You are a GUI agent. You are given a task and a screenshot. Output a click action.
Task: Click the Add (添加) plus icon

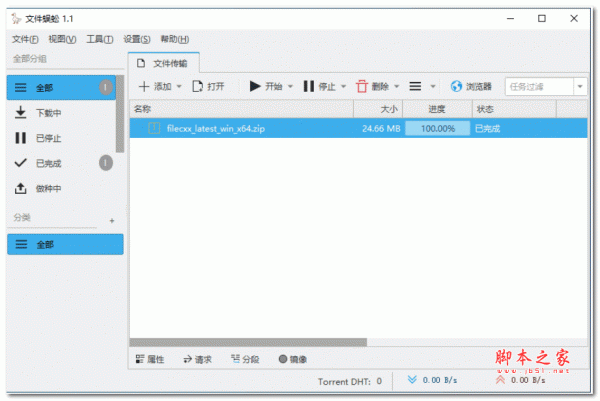[143, 86]
